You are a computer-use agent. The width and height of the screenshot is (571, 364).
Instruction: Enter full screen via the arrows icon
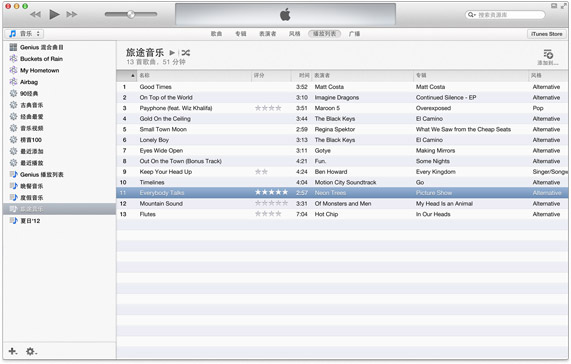[564, 6]
